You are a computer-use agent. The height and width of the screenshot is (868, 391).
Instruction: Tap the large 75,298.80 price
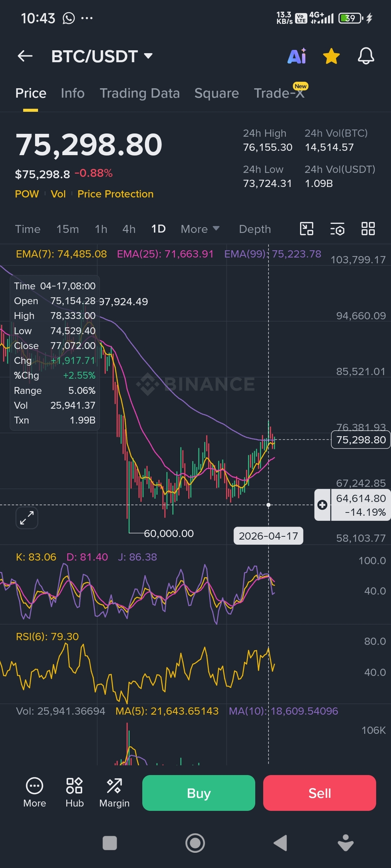pos(89,145)
